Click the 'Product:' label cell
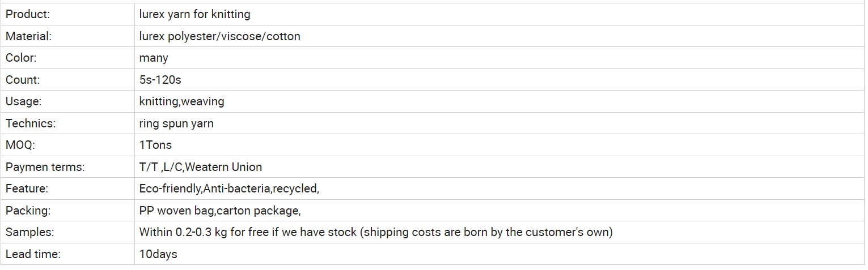The height and width of the screenshot is (270, 868). [x=67, y=14]
